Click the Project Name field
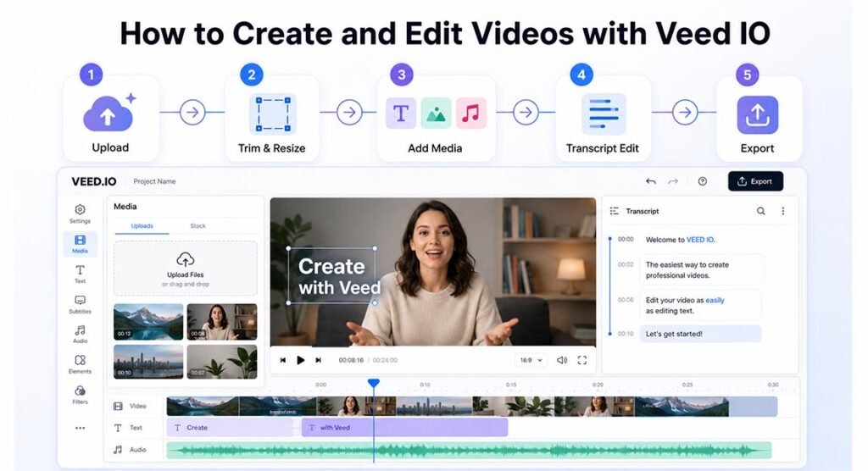Viewport: 868px width, 471px height. point(154,181)
